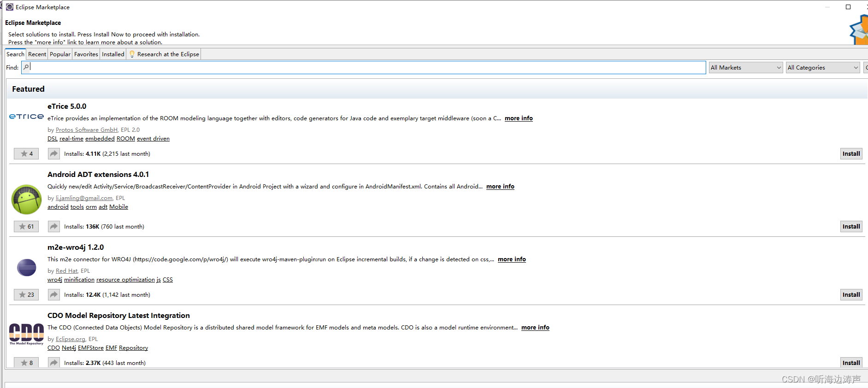This screenshot has width=868, height=388.
Task: Click the Eclipse Marketplace title bar icon
Action: 10,7
